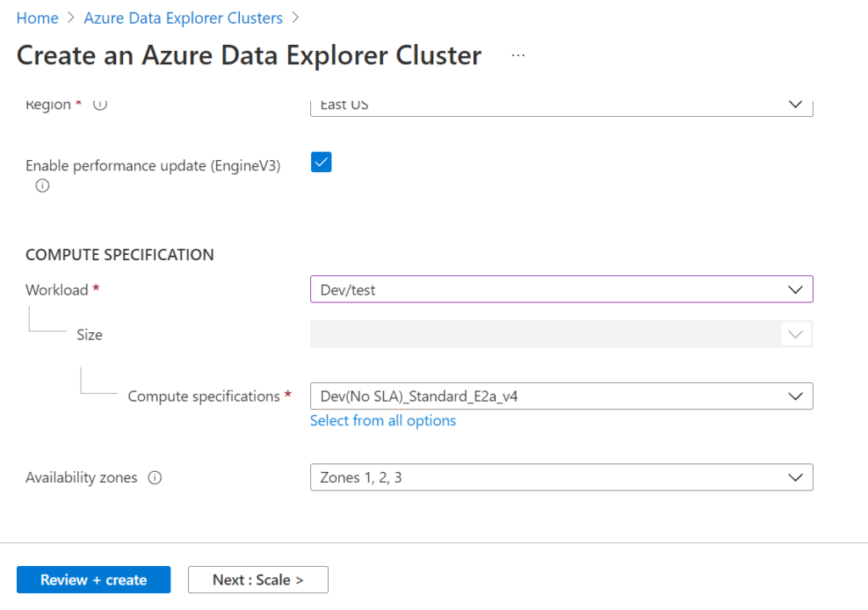Click the info icon next to Region label
The image size is (868, 610).
[x=99, y=104]
